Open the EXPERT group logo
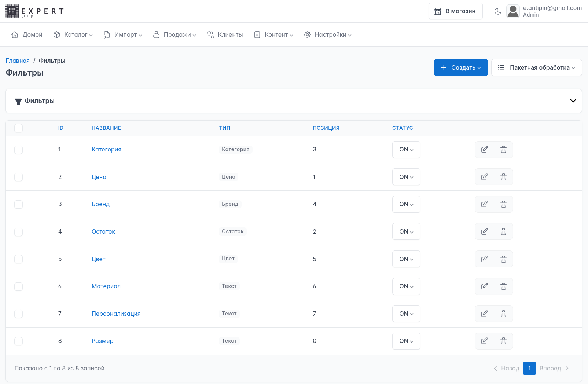 35,11
